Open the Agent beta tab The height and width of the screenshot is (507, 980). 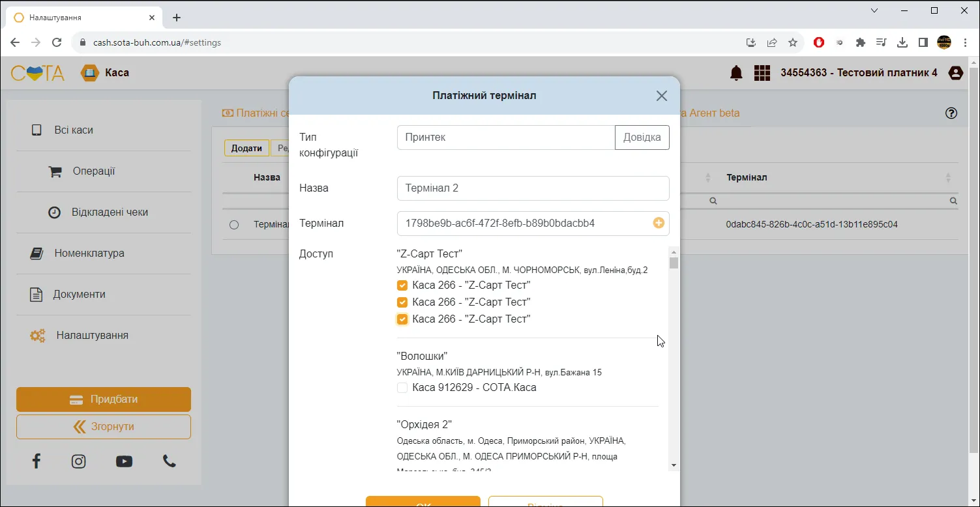coord(709,113)
